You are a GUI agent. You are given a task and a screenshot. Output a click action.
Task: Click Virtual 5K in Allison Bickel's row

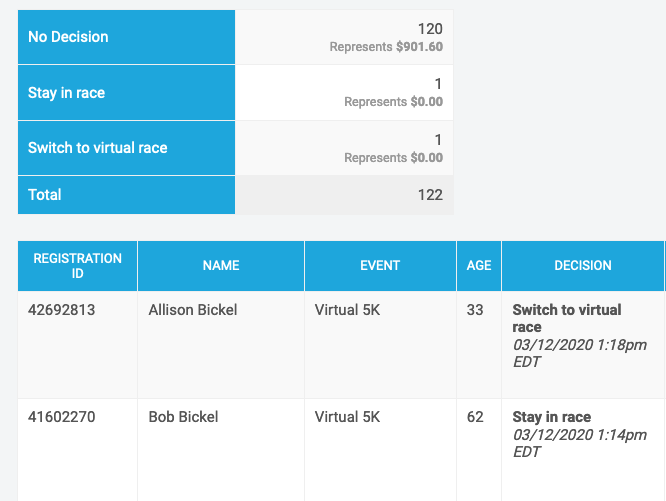[347, 310]
